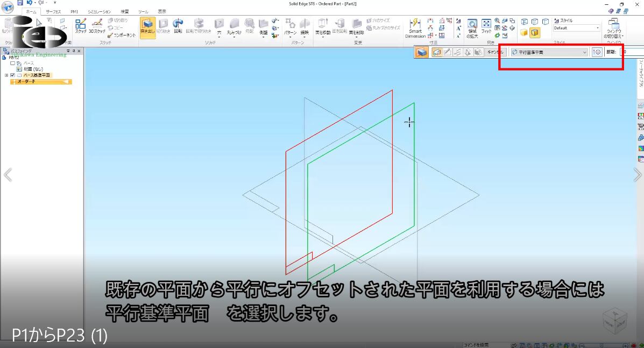644x348 pixels.
Task: Select the 突き出し (Extrude) tool
Action: [147, 26]
